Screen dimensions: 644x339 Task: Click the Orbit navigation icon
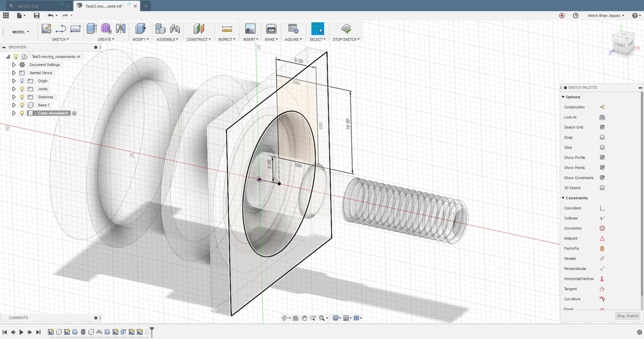[x=284, y=318]
